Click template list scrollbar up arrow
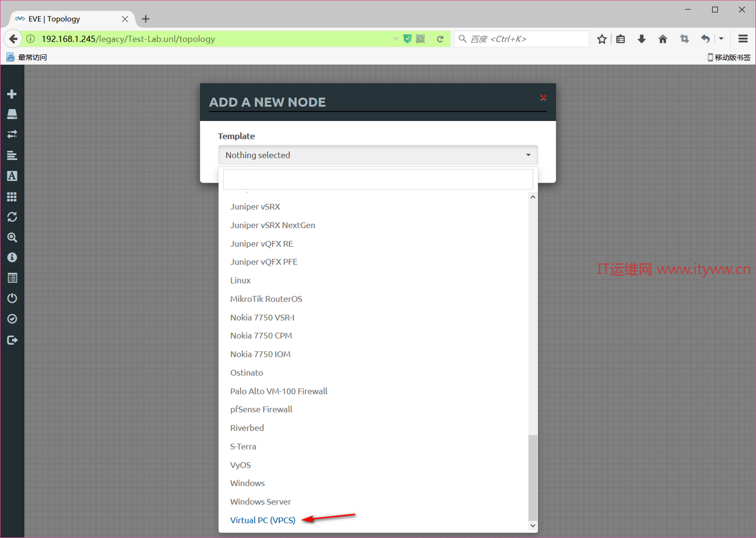 click(x=533, y=197)
